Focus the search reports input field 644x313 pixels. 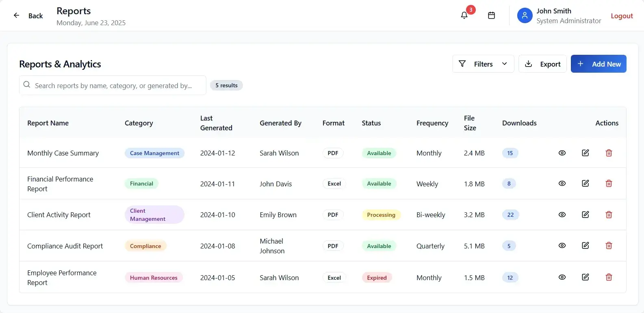113,86
